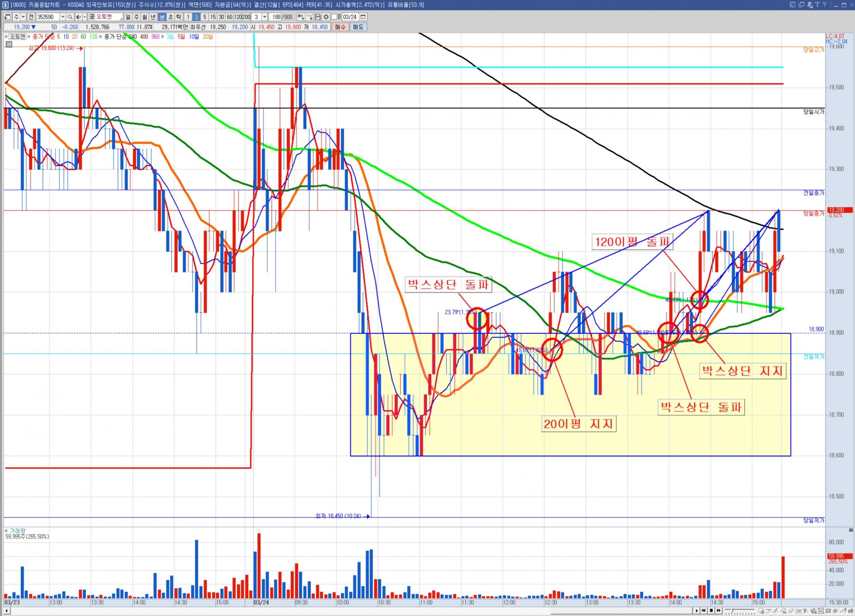Image resolution: width=855 pixels, height=616 pixels.
Task: Expand the stock code 353590 dropdown
Action: tap(63, 17)
